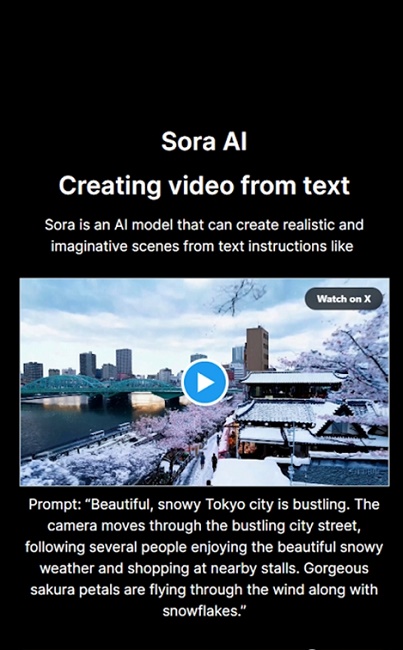Screen dimensions: 403x650
Task: Select the Sora AI heading
Action: (204, 141)
